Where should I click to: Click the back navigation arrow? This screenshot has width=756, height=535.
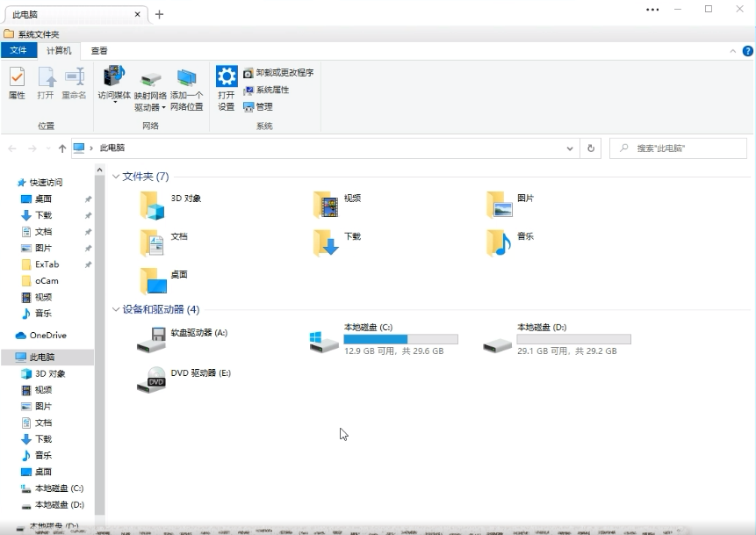pyautogui.click(x=12, y=148)
